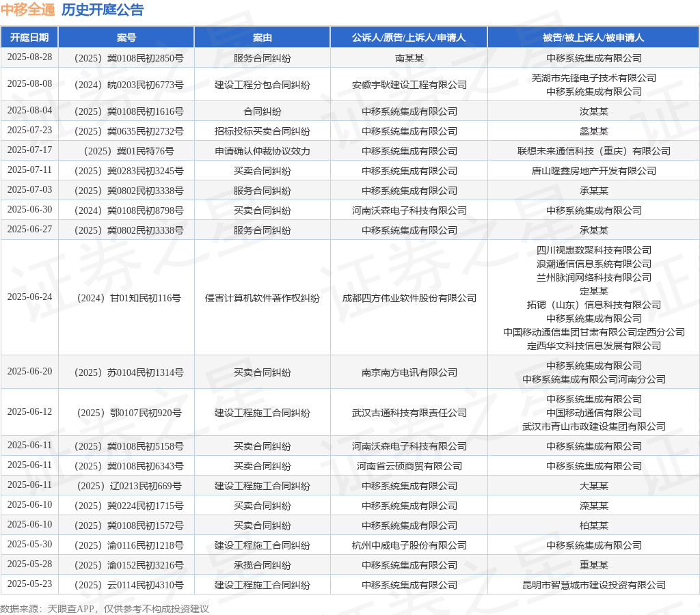Click plaintiff 南某某
The image size is (700, 615).
click(409, 58)
